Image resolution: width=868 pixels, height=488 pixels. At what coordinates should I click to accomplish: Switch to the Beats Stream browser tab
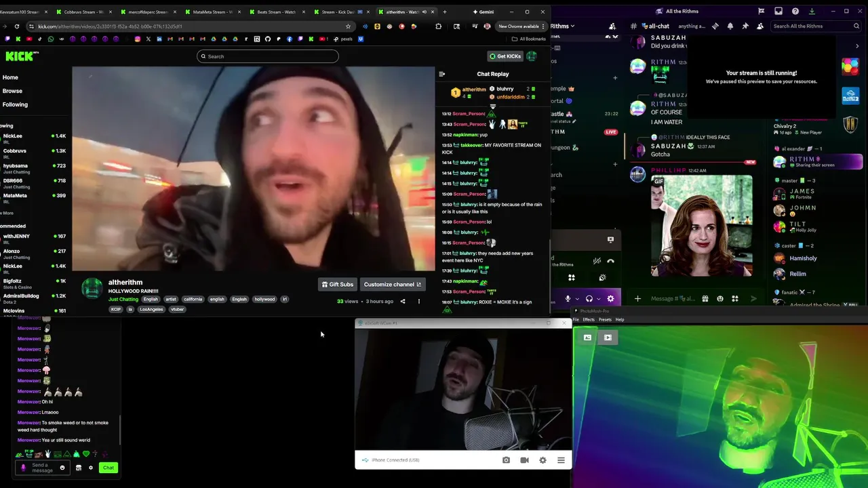click(277, 12)
